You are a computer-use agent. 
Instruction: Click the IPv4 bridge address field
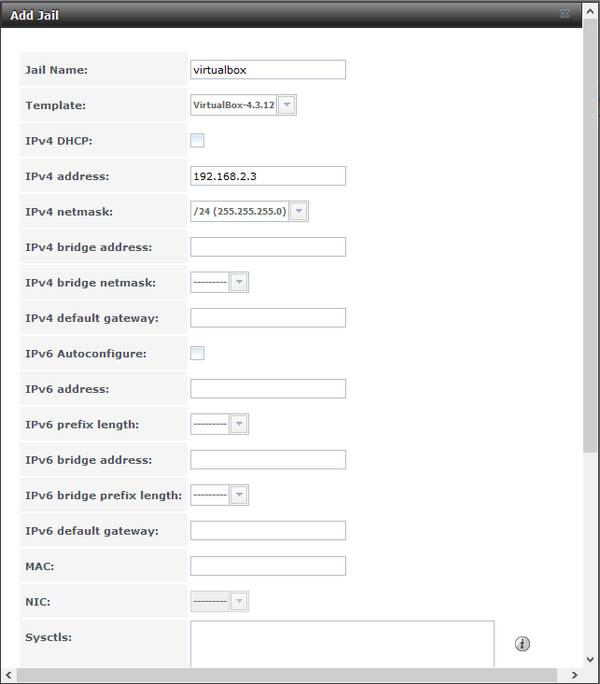268,247
